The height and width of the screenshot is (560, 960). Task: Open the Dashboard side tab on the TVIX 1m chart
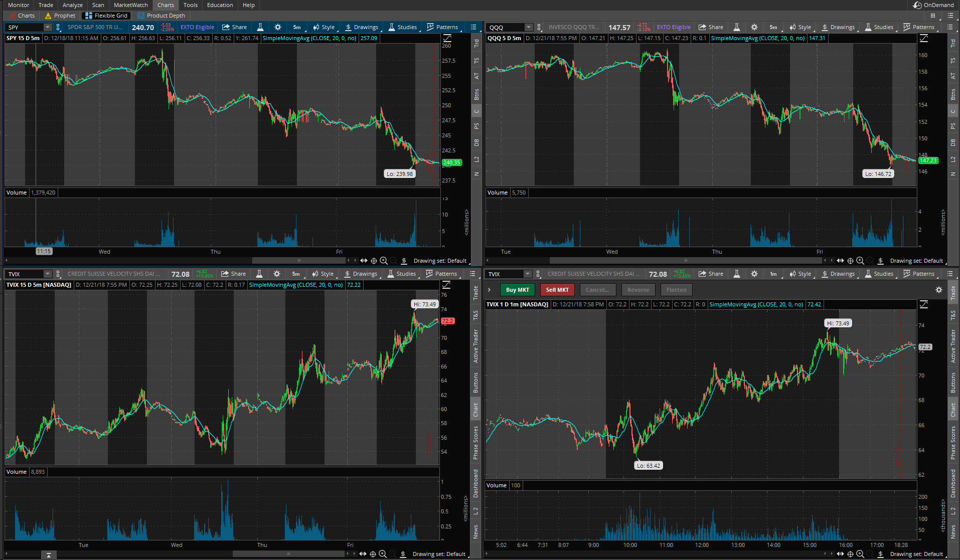pos(953,483)
